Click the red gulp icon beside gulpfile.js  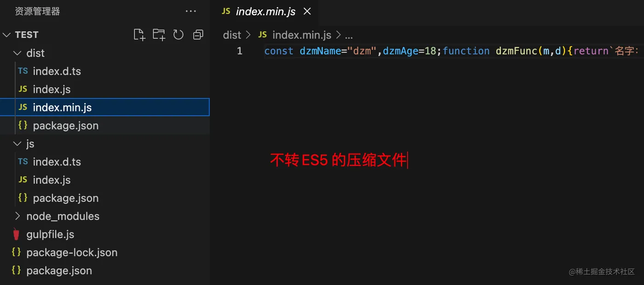point(17,234)
